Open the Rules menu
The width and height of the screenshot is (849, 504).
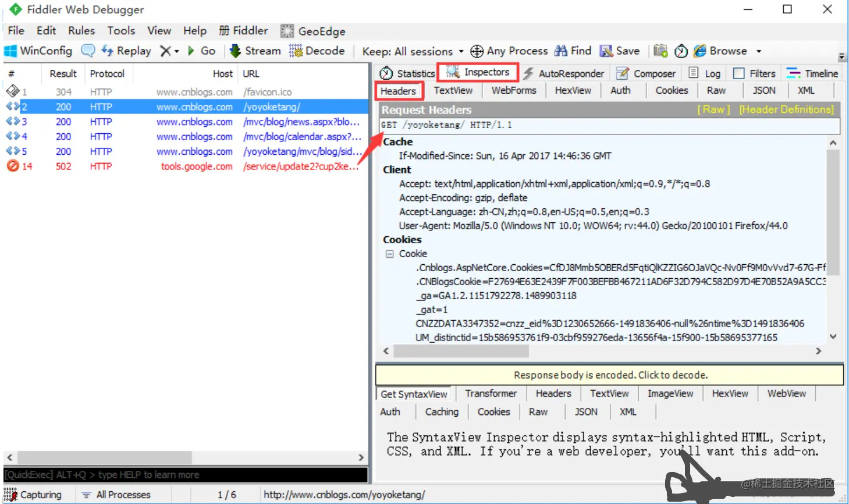(x=81, y=31)
